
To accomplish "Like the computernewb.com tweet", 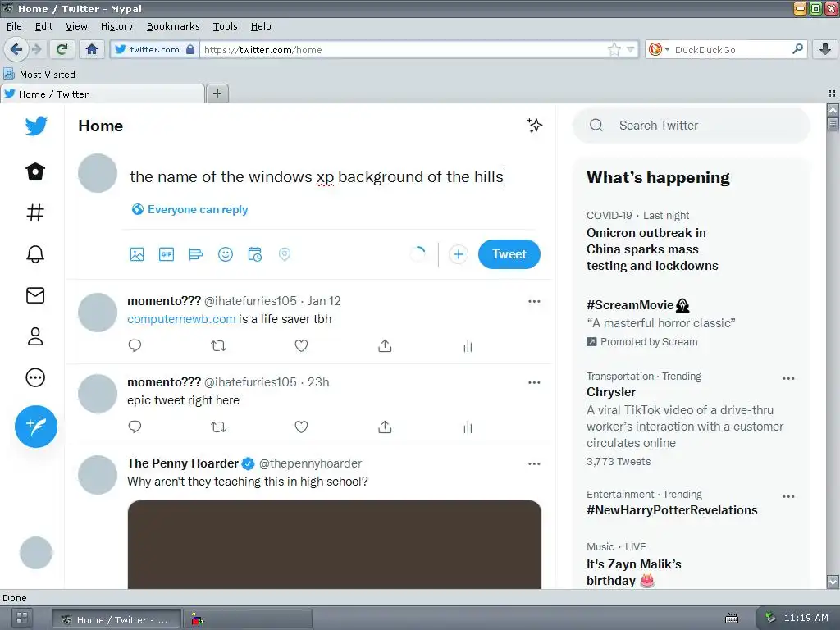I will [x=302, y=345].
